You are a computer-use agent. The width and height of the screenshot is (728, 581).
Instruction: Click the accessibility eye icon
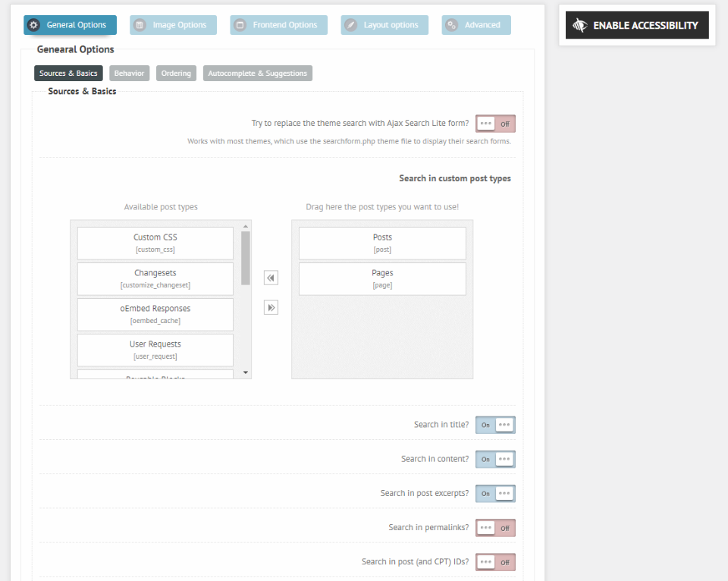coord(580,25)
